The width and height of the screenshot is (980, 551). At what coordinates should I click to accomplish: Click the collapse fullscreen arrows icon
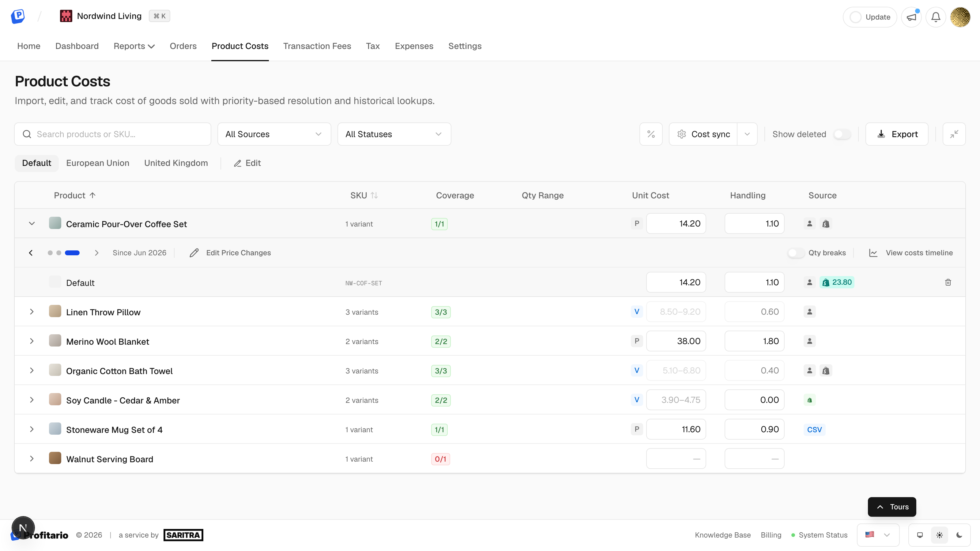click(954, 134)
